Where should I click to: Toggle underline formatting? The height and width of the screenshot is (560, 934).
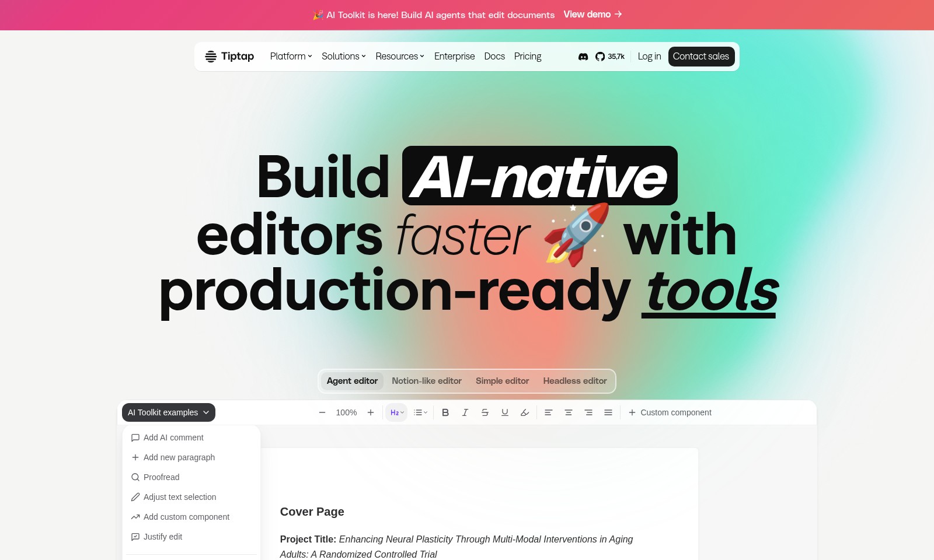(x=505, y=412)
